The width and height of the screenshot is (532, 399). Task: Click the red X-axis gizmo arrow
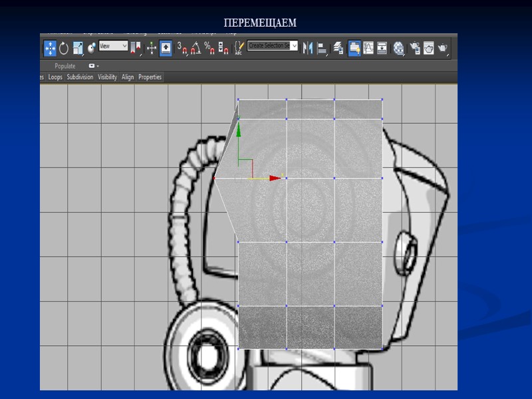click(275, 178)
